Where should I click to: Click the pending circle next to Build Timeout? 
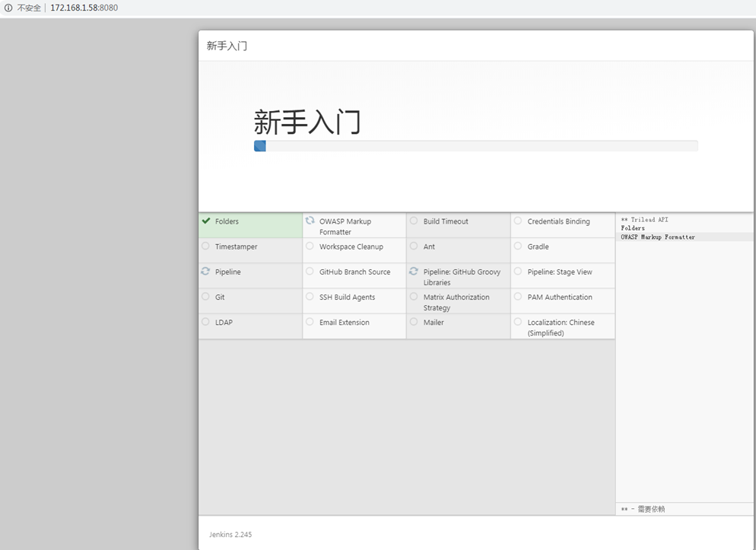tap(414, 221)
